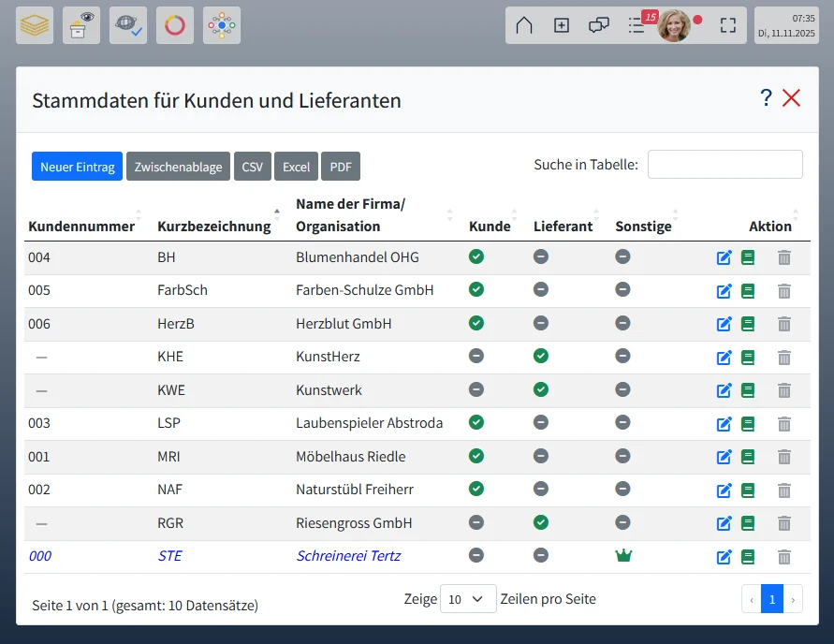Toggle Sonstige crown status for Schreinerei Tertz

[623, 556]
